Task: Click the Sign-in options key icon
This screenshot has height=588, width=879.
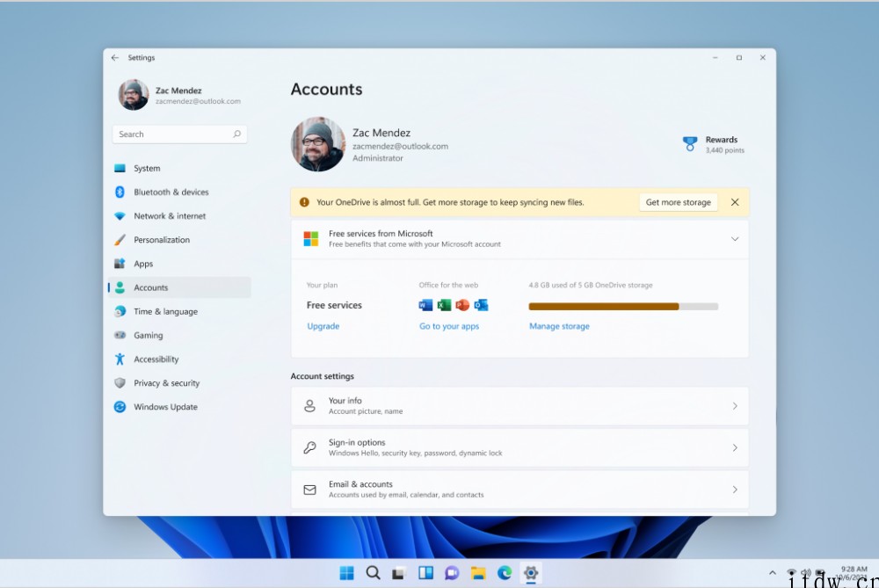Action: point(309,448)
